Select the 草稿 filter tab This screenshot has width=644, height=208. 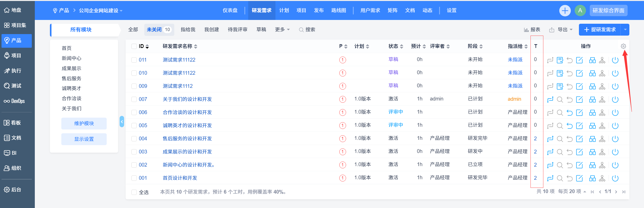(261, 30)
